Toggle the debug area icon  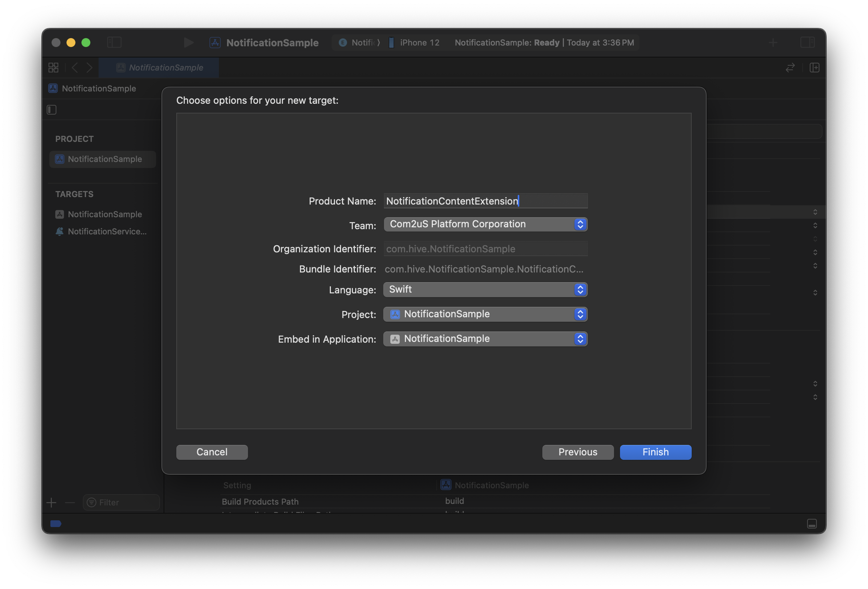coord(812,523)
